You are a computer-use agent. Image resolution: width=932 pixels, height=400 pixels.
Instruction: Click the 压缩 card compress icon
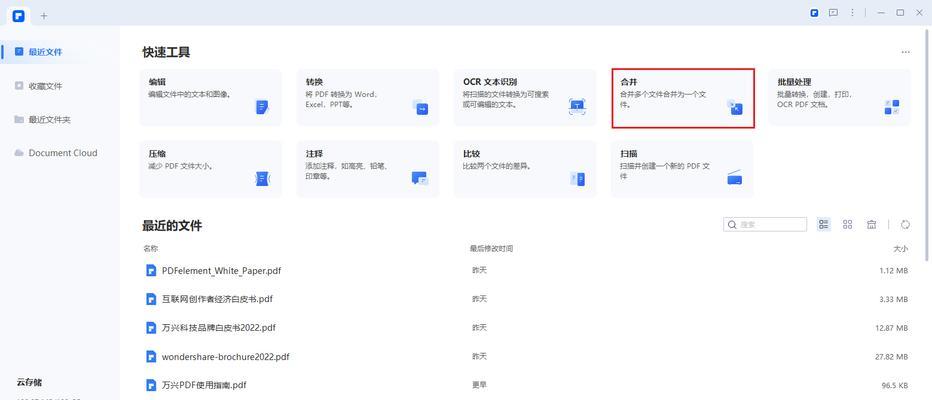pos(263,178)
